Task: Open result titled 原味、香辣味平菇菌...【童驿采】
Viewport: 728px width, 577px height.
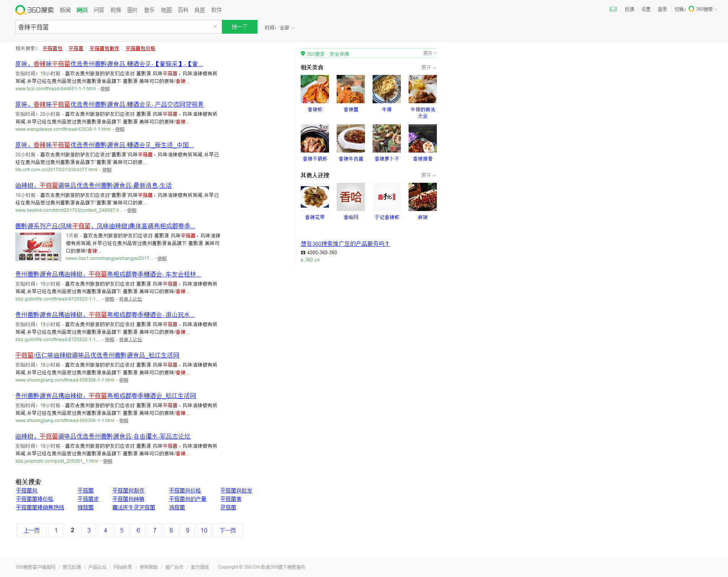Action: [109, 64]
